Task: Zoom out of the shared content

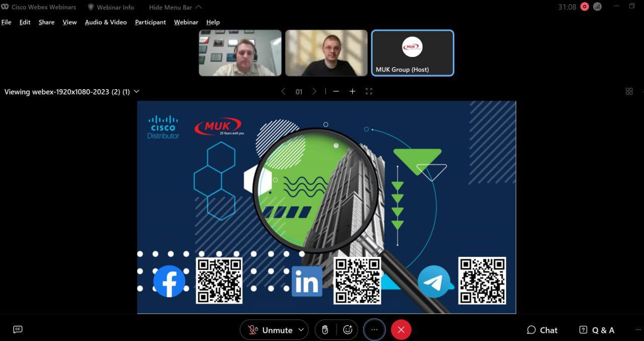Action: coord(336,91)
